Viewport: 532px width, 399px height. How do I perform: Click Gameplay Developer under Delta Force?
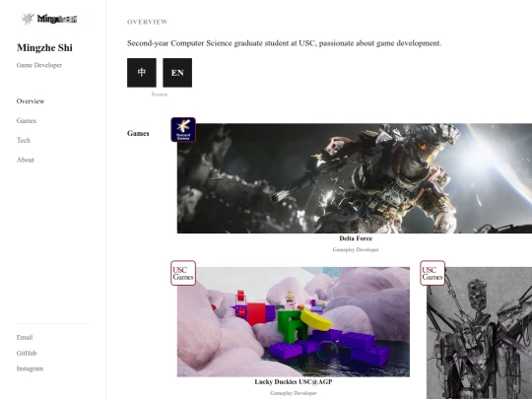tap(356, 249)
